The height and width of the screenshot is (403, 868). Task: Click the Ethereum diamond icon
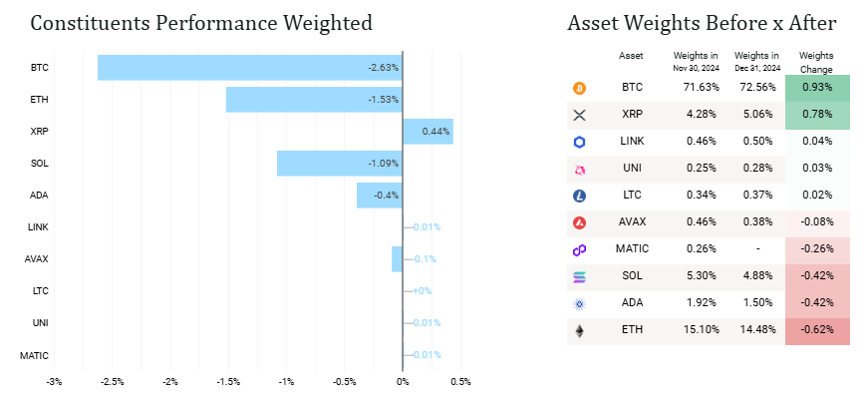[580, 330]
